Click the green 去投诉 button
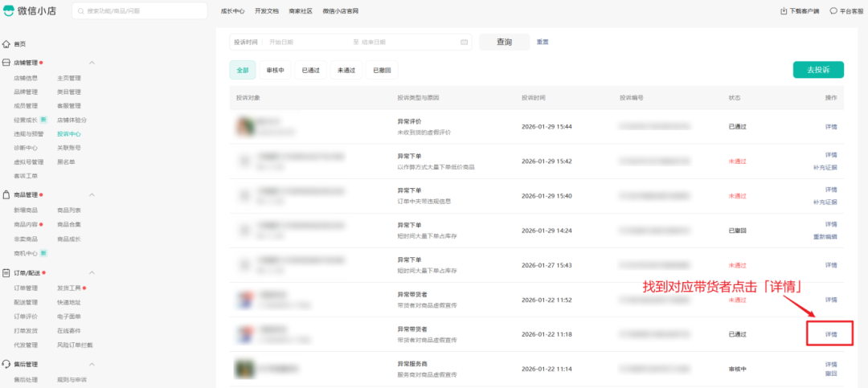This screenshot has width=868, height=388. (x=817, y=70)
